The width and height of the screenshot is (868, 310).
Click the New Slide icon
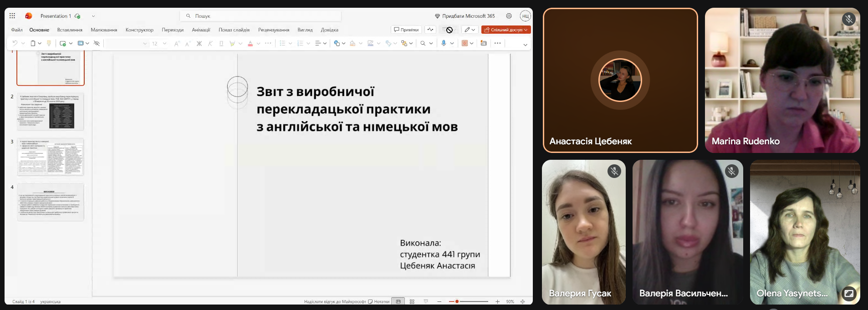[x=63, y=43]
